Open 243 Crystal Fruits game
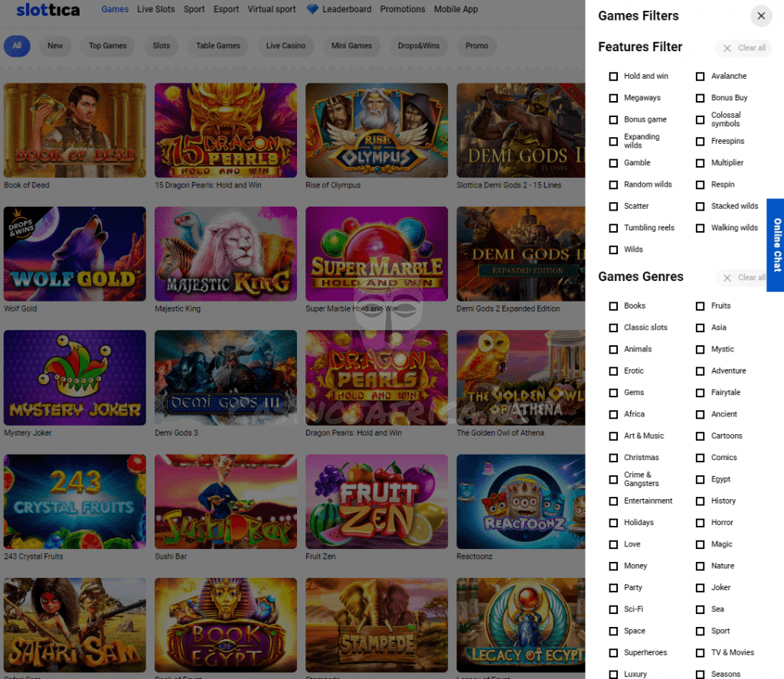 click(x=75, y=501)
